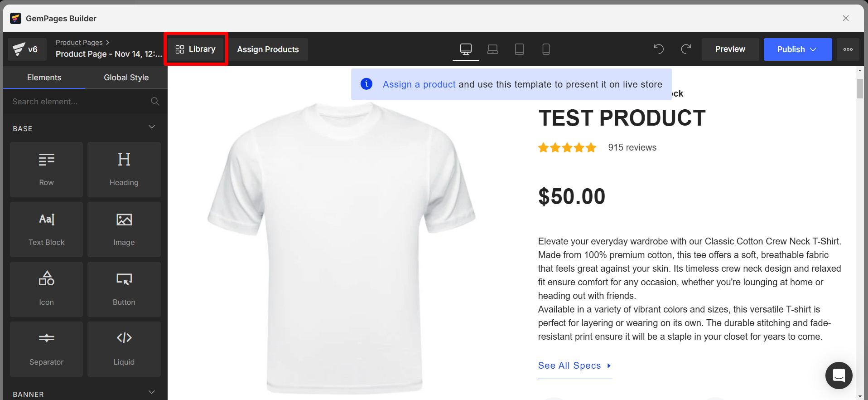
Task: Select the tablet device preview
Action: (x=519, y=49)
